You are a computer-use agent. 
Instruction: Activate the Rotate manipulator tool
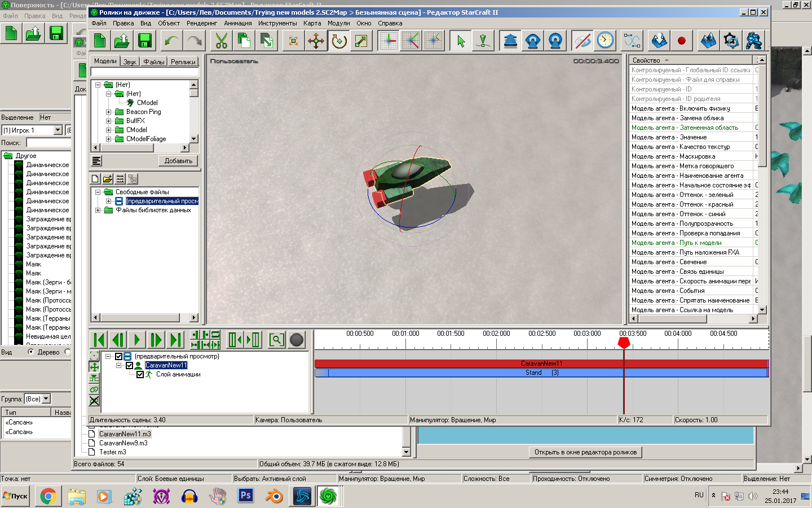(339, 41)
